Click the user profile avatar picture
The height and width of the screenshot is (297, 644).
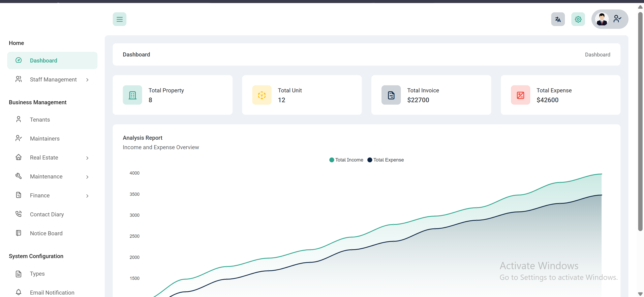602,19
